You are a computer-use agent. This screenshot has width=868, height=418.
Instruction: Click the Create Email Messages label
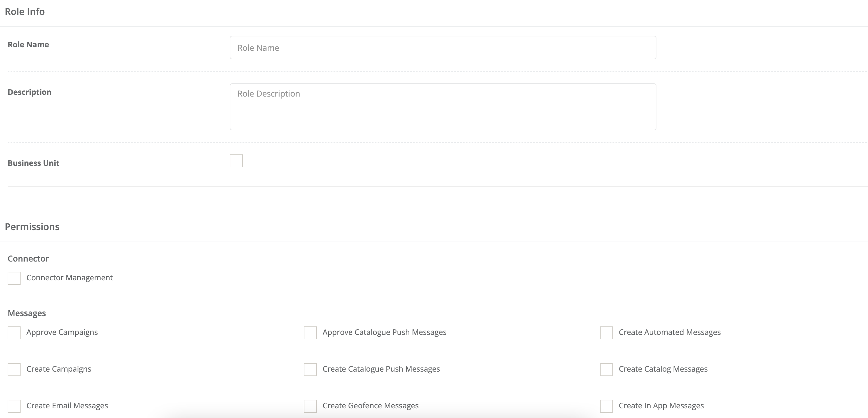tap(67, 406)
